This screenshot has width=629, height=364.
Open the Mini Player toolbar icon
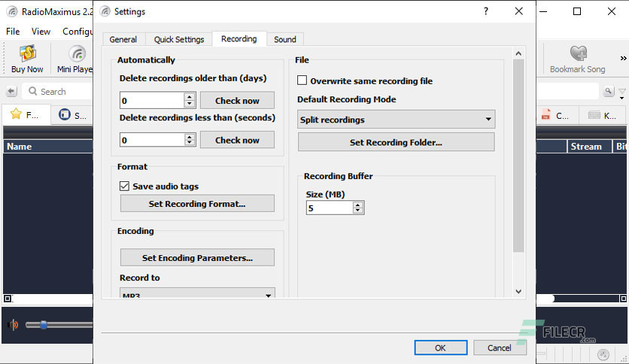click(75, 59)
